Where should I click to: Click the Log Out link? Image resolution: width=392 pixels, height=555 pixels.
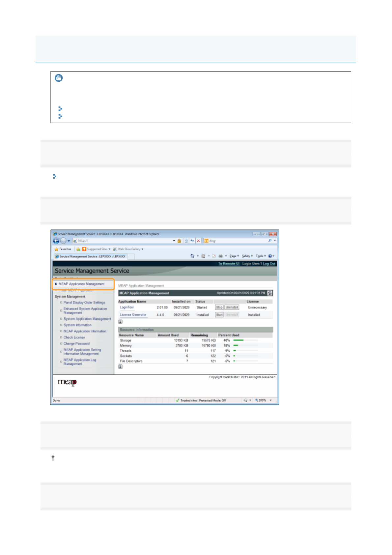(x=269, y=264)
